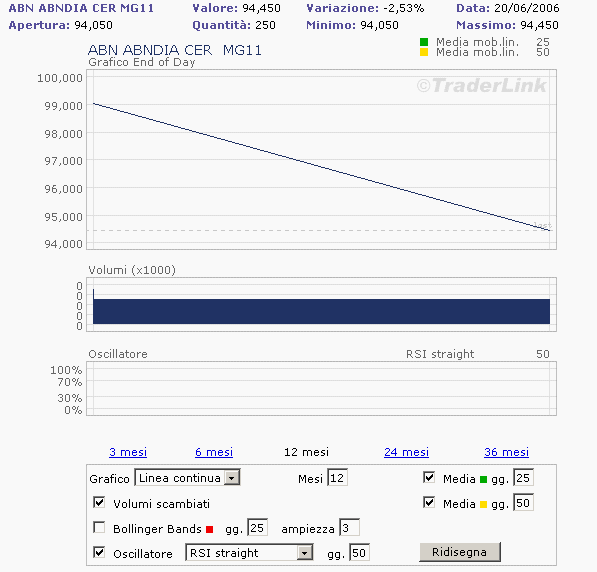Click the Volumi (x1000) label
This screenshot has height=572, width=597.
point(132,270)
